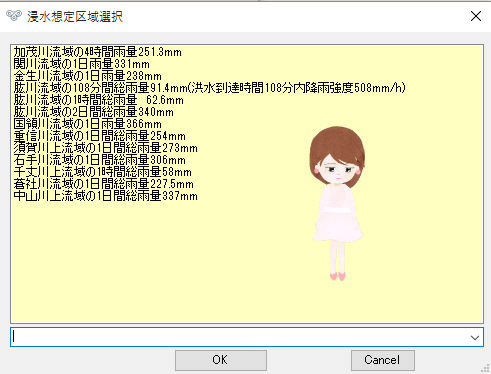Click the Cancel button
Screen dimensions: 491x374
pyautogui.click(x=383, y=360)
